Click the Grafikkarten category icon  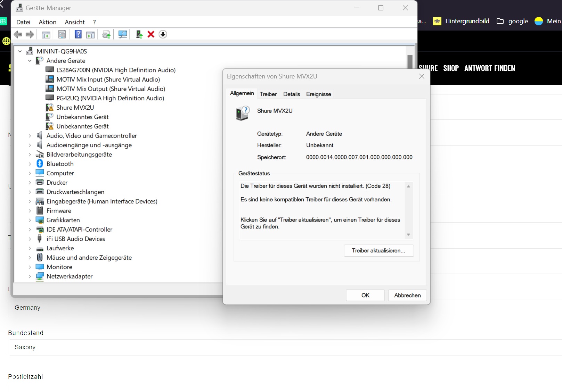point(40,220)
